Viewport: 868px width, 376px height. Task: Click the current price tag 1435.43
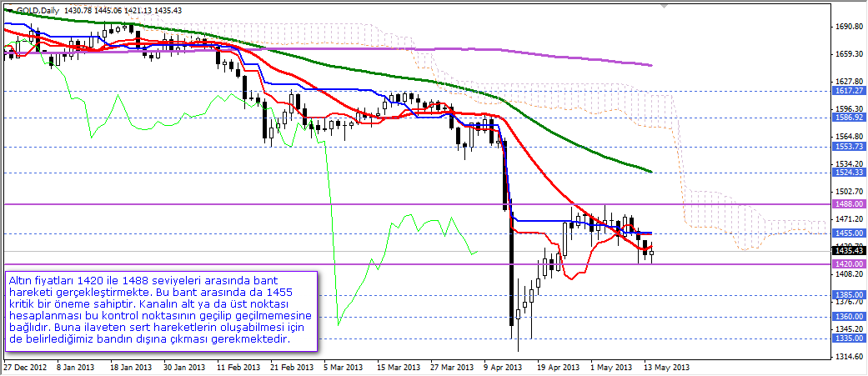pyautogui.click(x=847, y=250)
